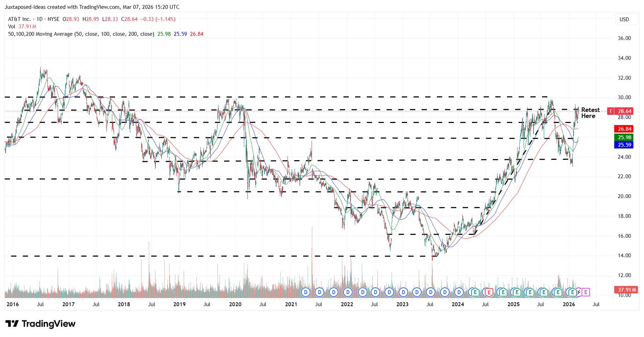Click the purple lightning bolt marker

[x=579, y=292]
